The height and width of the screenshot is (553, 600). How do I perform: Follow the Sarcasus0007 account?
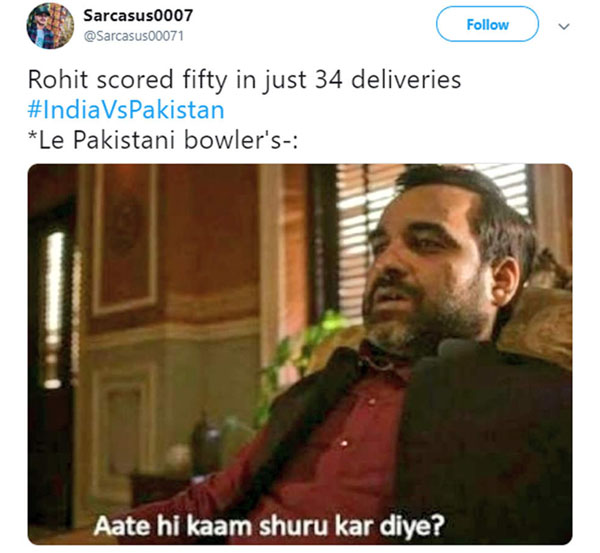click(x=487, y=24)
